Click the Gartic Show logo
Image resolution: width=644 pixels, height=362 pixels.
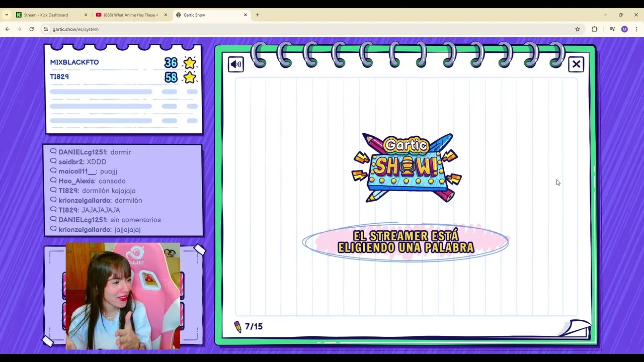[x=407, y=167]
